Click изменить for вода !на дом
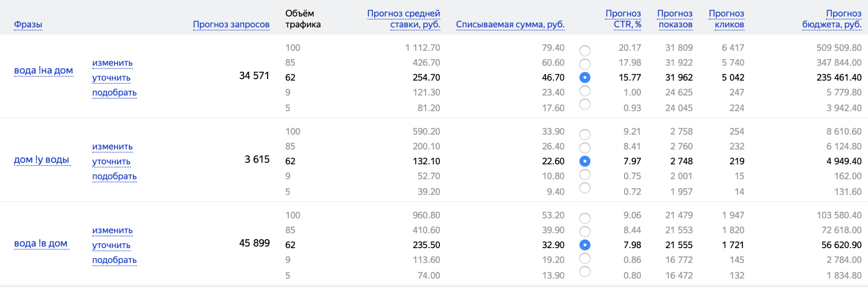The image size is (868, 289). coord(112,63)
